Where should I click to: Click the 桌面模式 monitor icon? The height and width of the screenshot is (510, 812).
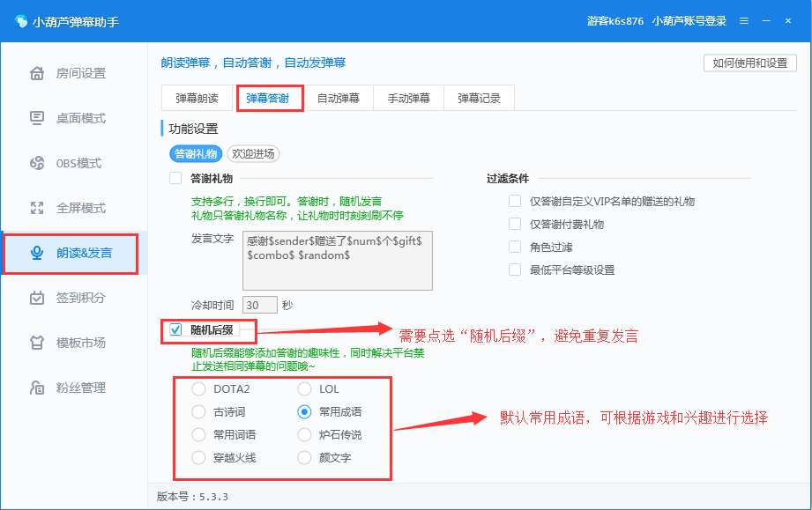[x=37, y=118]
